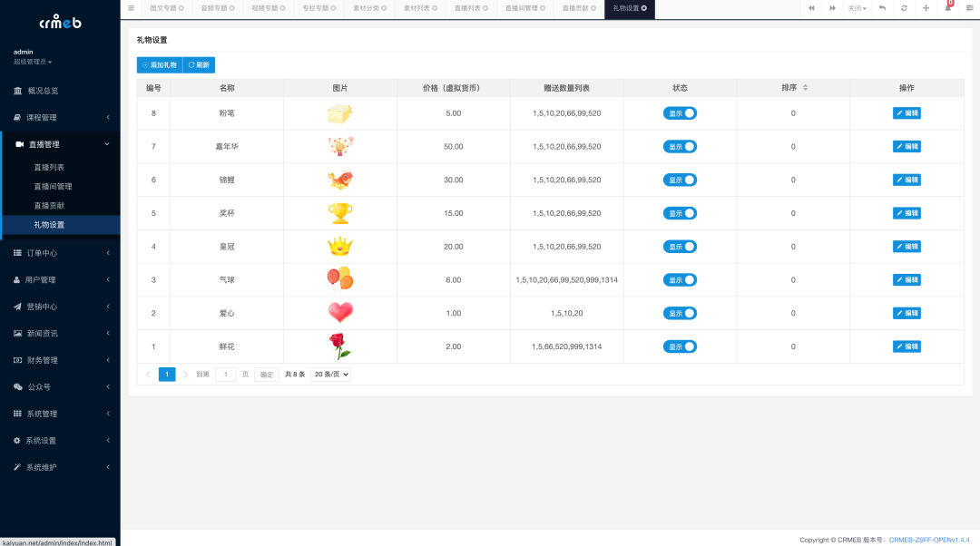This screenshot has height=546, width=980.
Task: Open the 20条/页 page-size dropdown
Action: click(330, 374)
